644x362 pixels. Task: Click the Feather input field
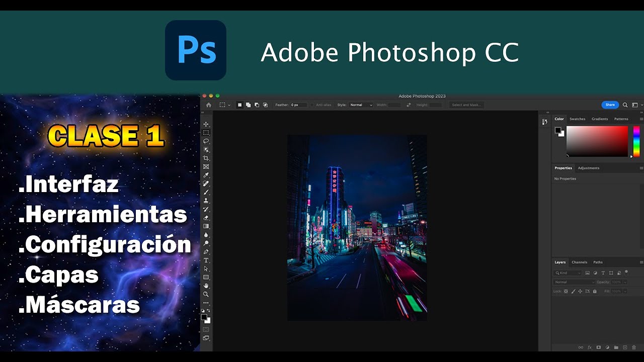[298, 105]
